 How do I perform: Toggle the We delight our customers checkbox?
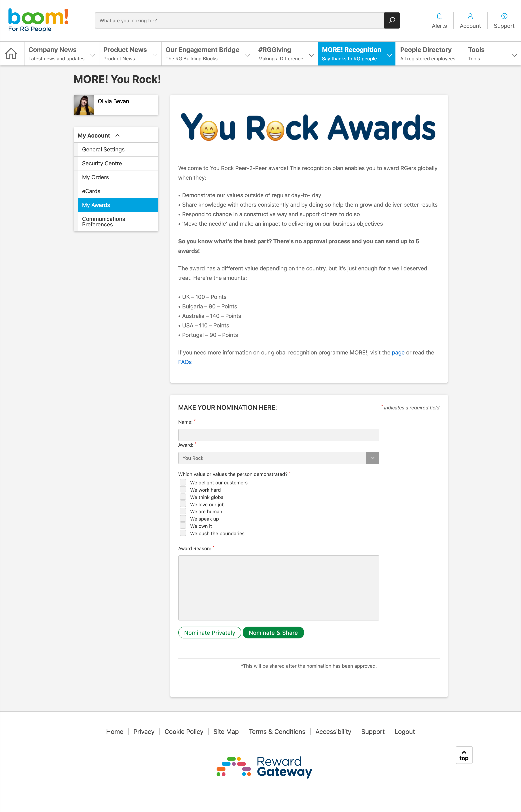[x=182, y=482]
